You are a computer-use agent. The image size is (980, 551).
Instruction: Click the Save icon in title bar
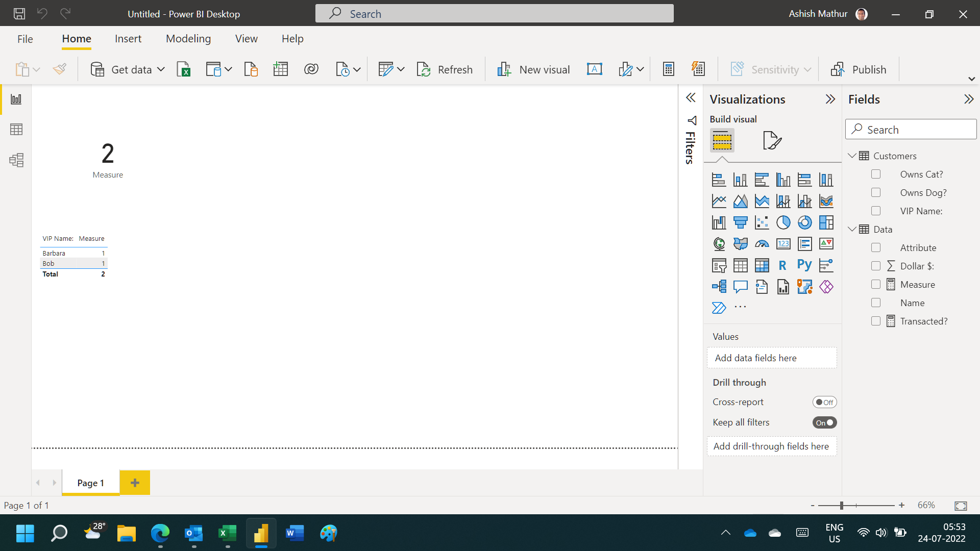pos(19,14)
